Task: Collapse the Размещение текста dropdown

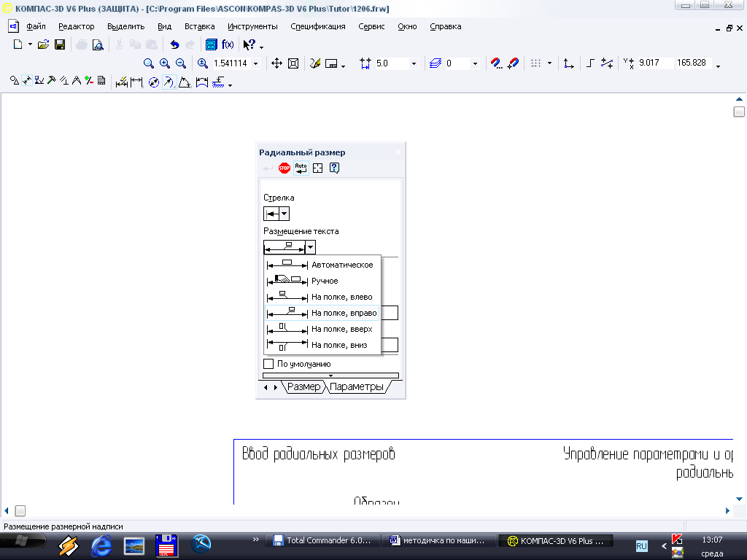Action: 310,247
